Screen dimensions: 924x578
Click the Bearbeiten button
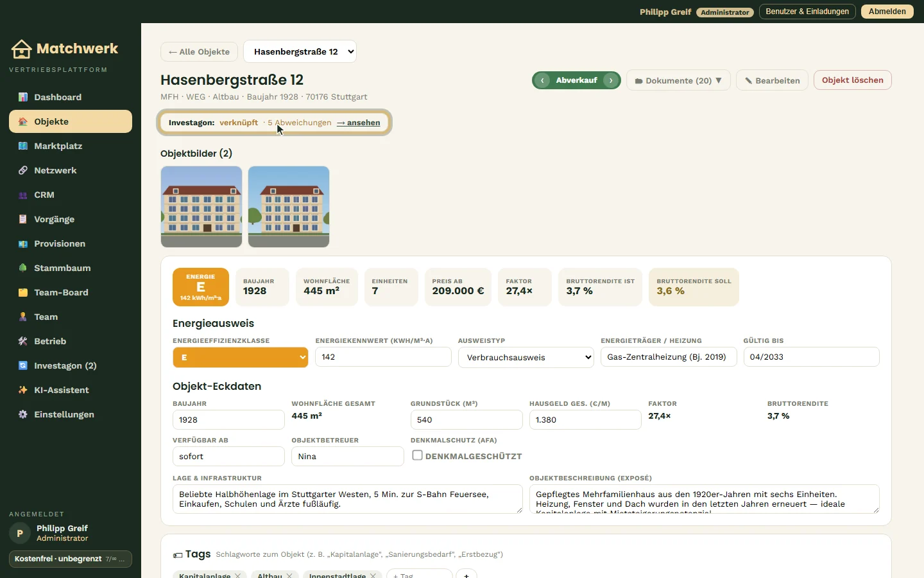click(x=772, y=80)
